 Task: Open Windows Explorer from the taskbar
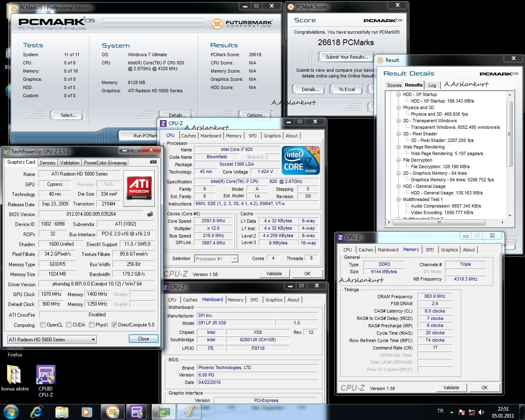pos(62,411)
